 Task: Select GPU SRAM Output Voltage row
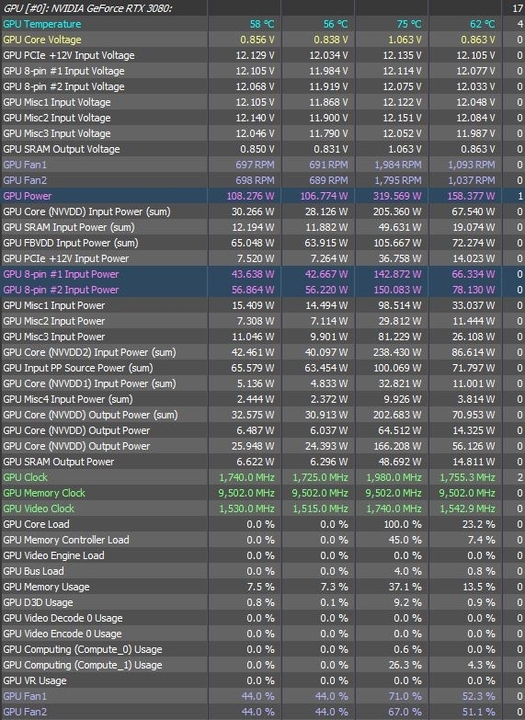pyautogui.click(x=262, y=149)
